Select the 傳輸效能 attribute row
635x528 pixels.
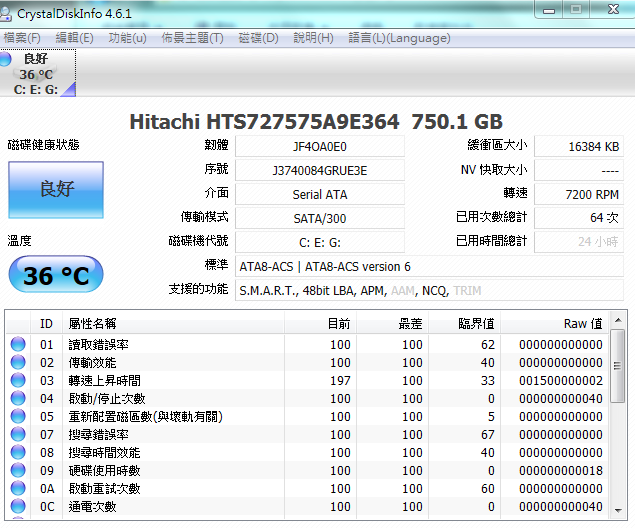[x=307, y=362]
